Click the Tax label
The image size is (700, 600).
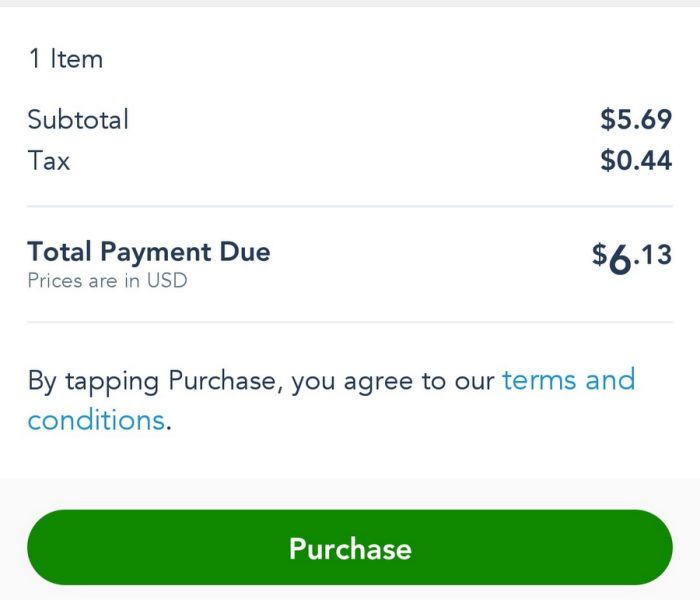pos(49,160)
